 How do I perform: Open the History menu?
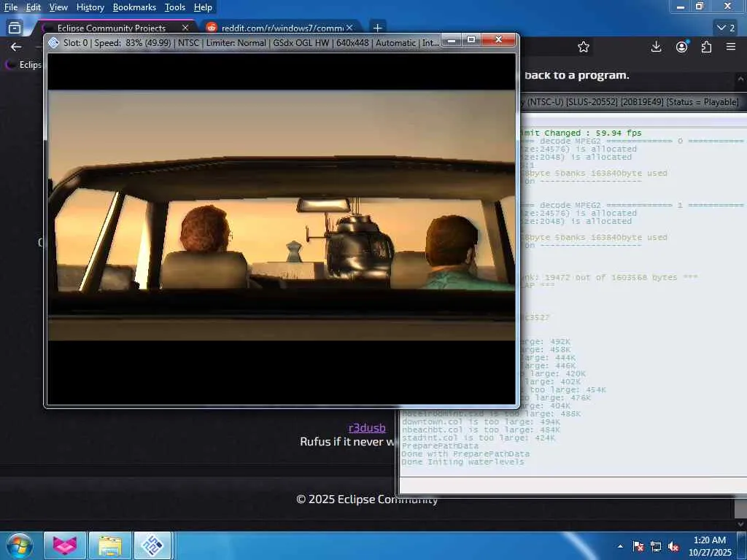tap(90, 7)
